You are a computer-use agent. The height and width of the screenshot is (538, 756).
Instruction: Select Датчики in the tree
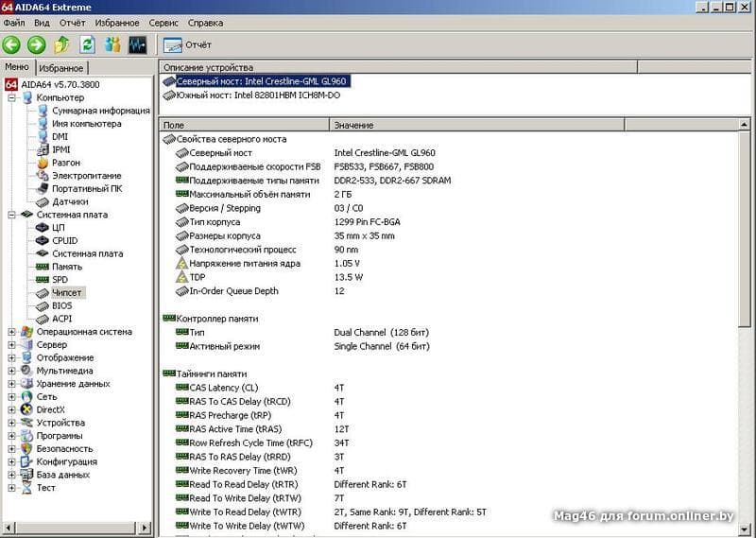70,201
